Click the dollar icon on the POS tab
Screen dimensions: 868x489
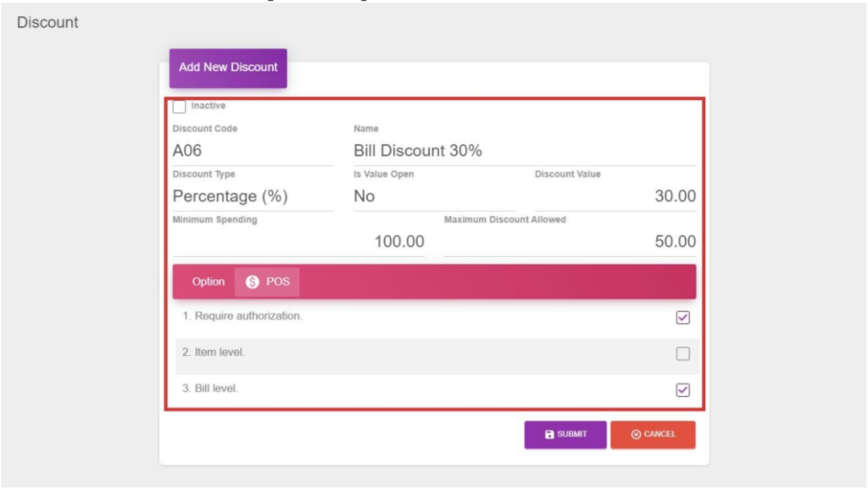252,282
